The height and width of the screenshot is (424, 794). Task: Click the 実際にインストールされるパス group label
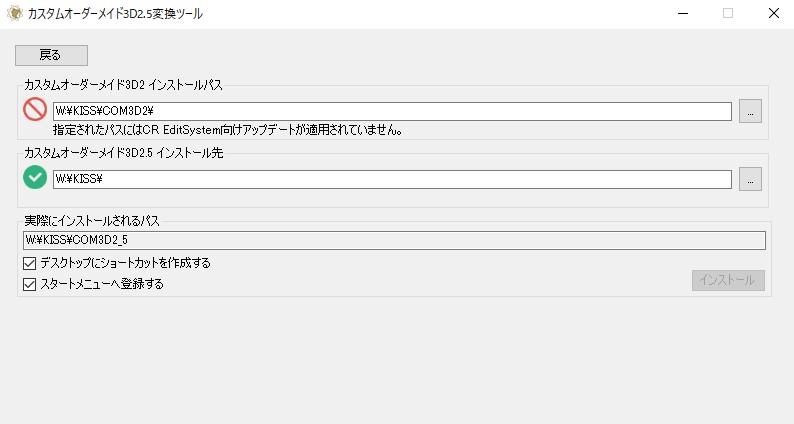(92, 221)
